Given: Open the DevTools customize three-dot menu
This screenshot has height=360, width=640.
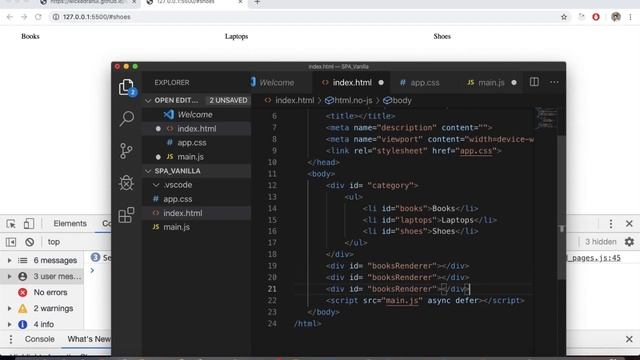Looking at the screenshot, I should click(x=611, y=224).
